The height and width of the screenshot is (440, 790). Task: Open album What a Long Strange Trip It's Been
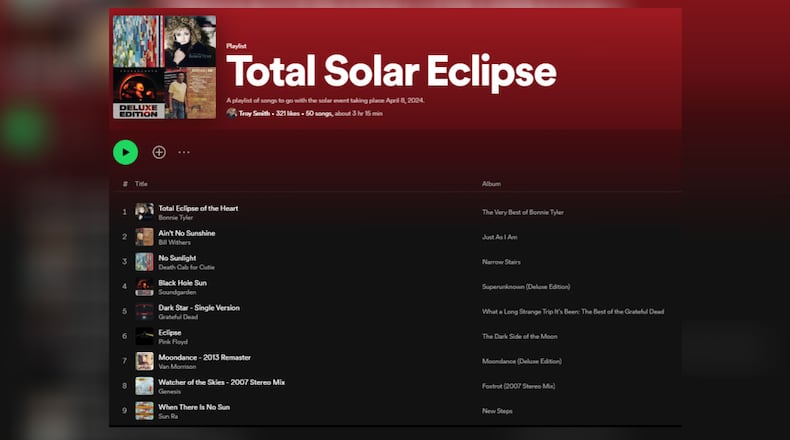[x=573, y=311]
